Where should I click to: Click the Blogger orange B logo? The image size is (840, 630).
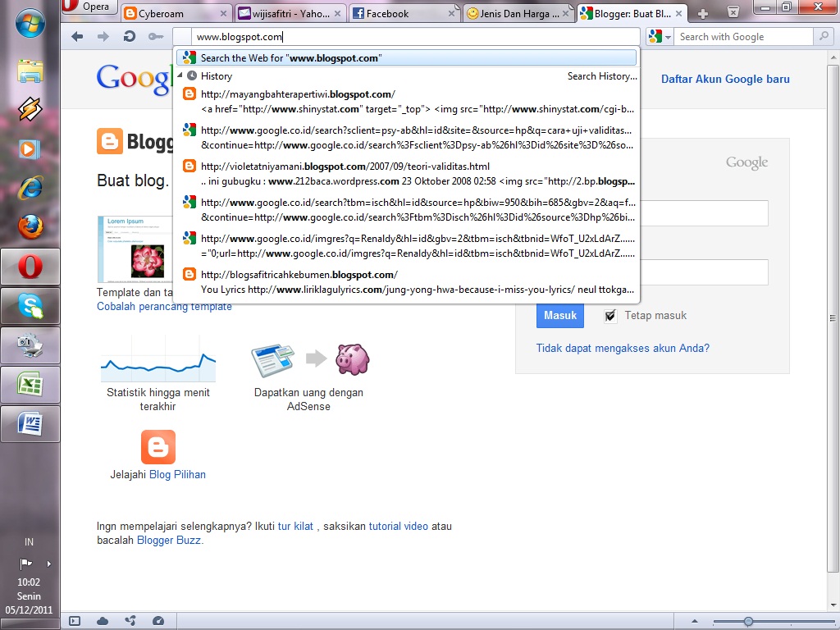(110, 141)
